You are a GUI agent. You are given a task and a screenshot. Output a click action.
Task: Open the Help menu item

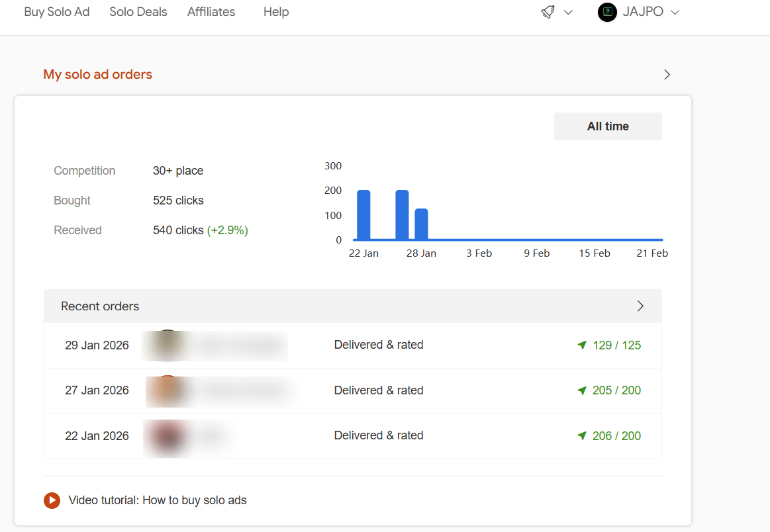click(276, 12)
